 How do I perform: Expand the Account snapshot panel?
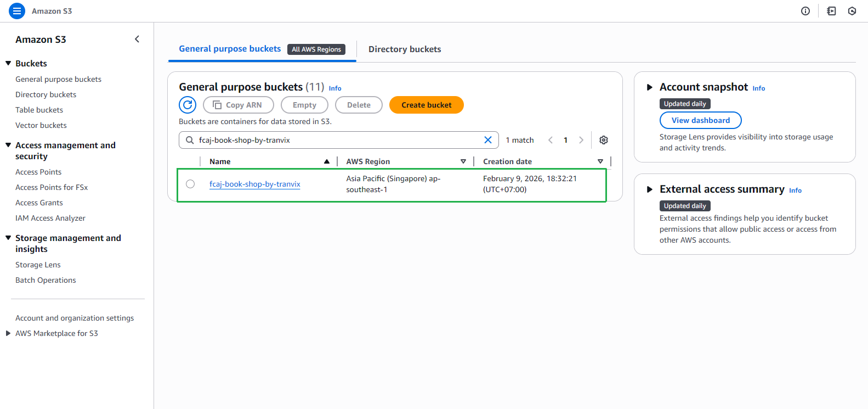click(x=650, y=87)
